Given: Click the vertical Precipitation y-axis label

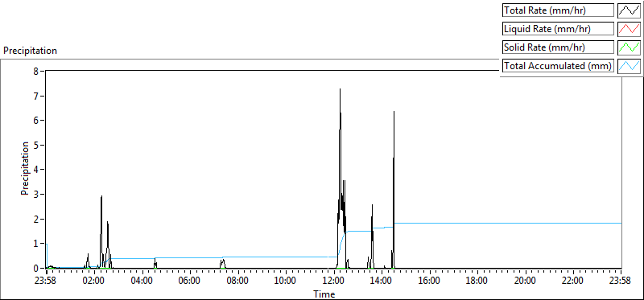Looking at the screenshot, I should pyautogui.click(x=25, y=169).
